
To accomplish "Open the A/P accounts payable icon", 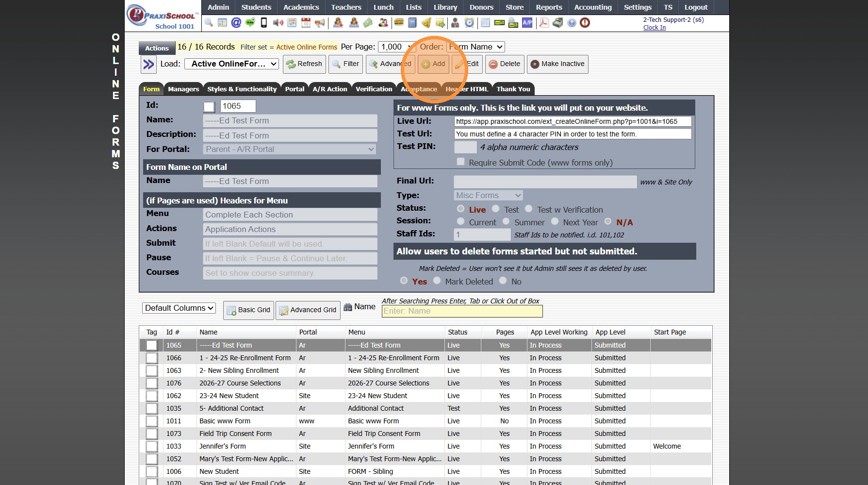I will 527,23.
